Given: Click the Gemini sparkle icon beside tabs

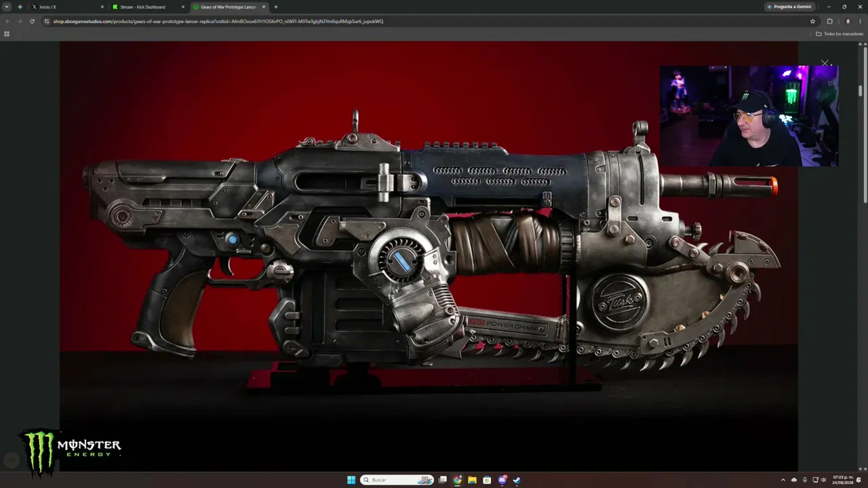Looking at the screenshot, I should tap(20, 7).
